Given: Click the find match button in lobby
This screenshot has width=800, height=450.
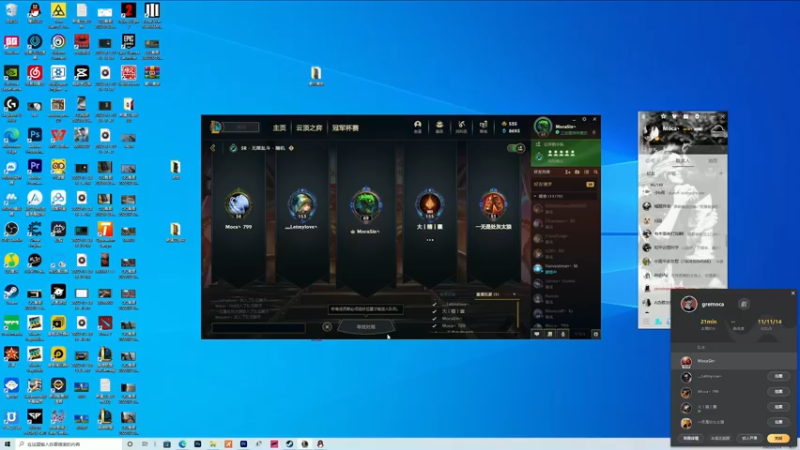Looking at the screenshot, I should pos(366,327).
